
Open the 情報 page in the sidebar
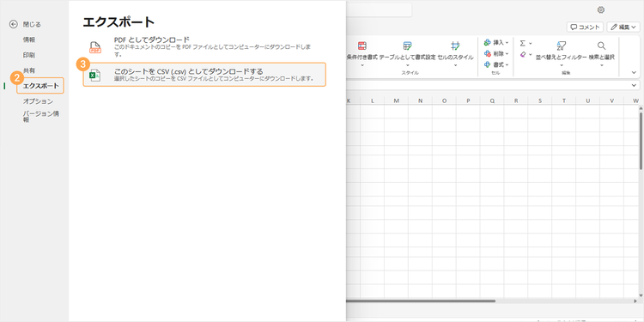pos(28,39)
